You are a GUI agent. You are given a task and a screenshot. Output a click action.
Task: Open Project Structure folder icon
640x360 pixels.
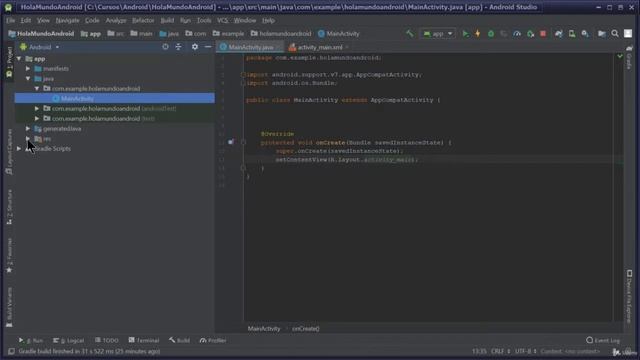[x=602, y=34]
